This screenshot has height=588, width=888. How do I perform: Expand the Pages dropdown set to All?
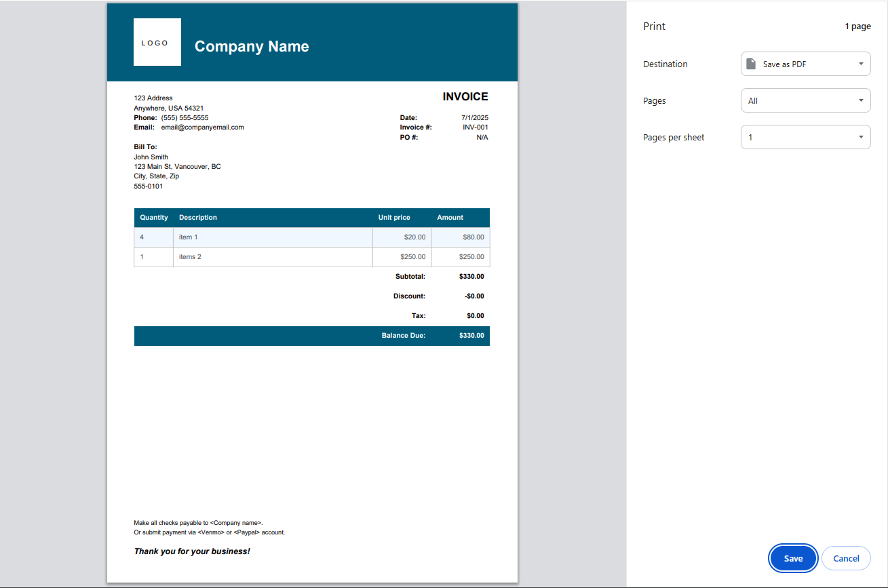(805, 101)
